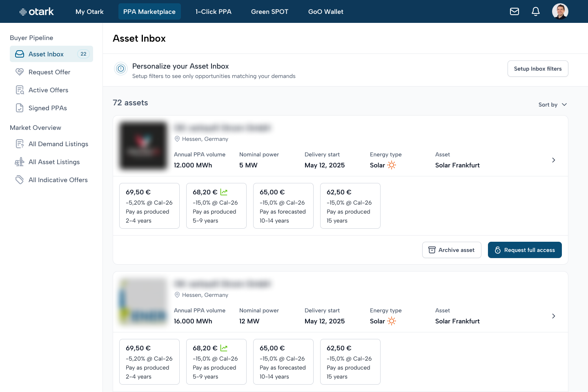Select the 68,20 € offer on the second asset
Image resolution: width=588 pixels, height=392 pixels.
click(x=216, y=362)
